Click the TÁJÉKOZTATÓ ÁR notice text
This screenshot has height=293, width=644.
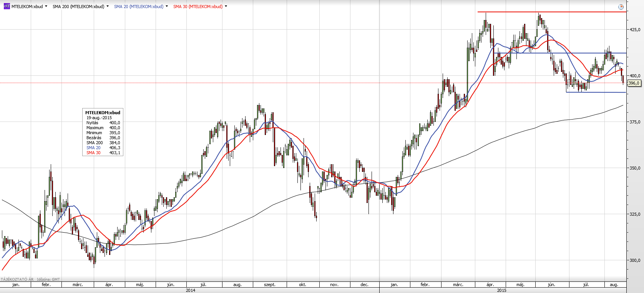[x=17, y=280]
